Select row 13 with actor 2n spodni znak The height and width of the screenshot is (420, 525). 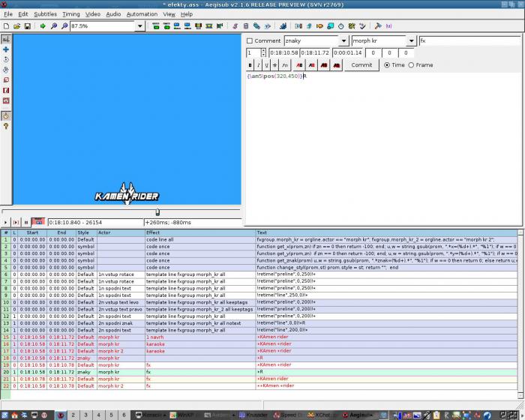[259, 323]
